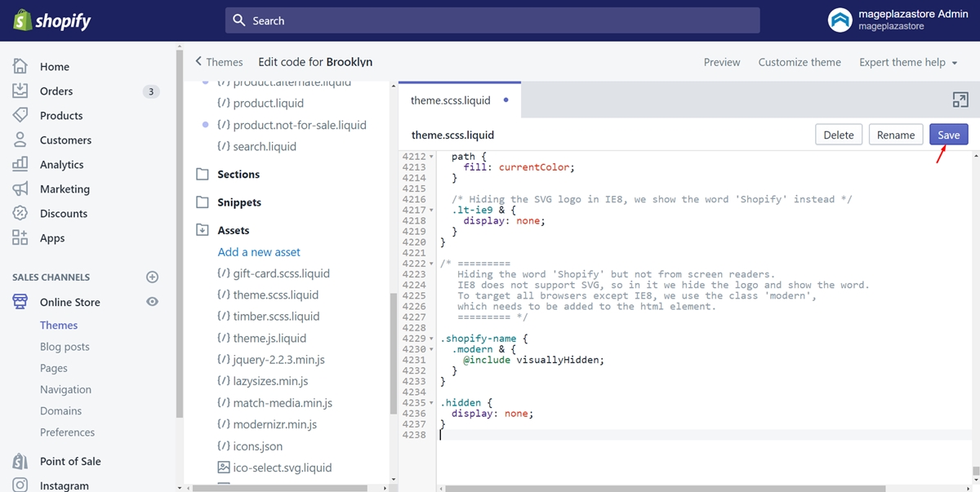Open gift-card.scss.liquid asset
This screenshot has width=980, height=492.
click(281, 273)
